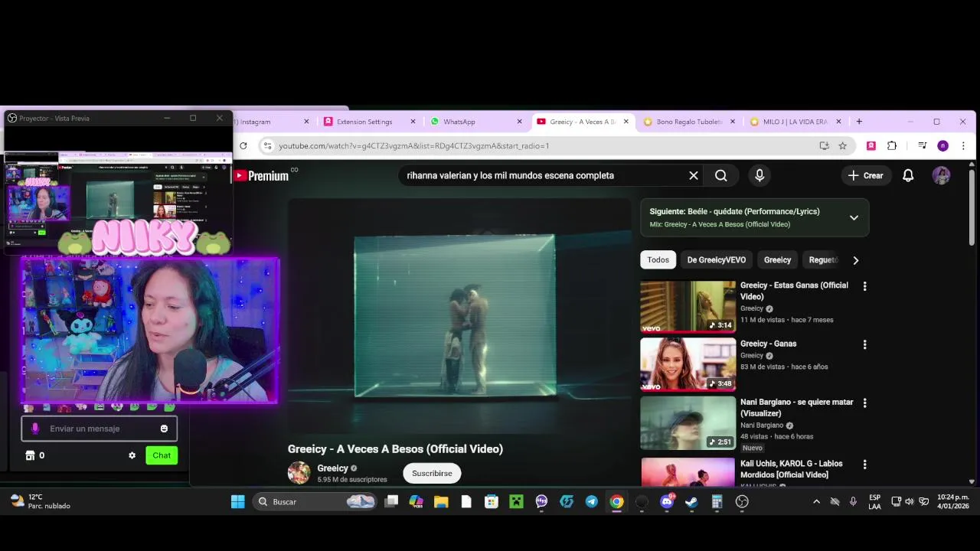Open site information icon beside the URL

266,145
